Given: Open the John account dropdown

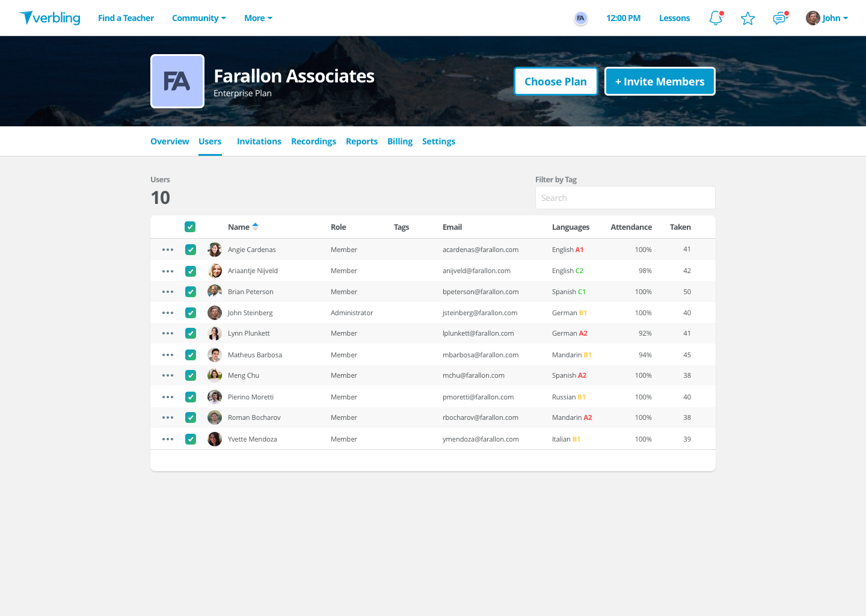Looking at the screenshot, I should click(x=827, y=18).
